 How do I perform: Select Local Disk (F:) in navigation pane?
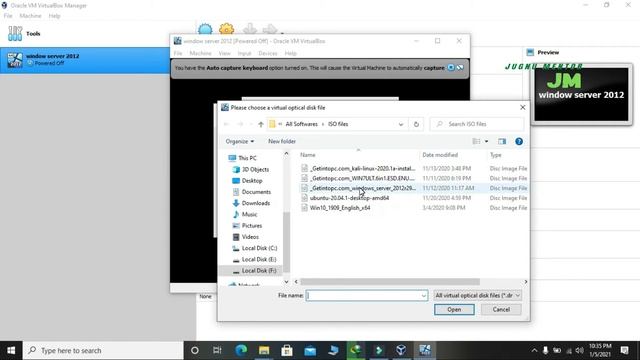tap(254, 271)
